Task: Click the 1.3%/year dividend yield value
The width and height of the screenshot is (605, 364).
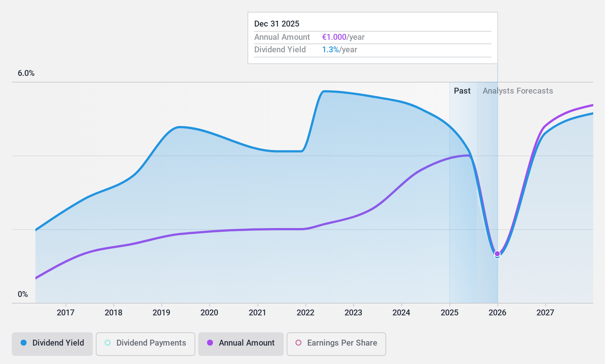Action: pos(340,50)
